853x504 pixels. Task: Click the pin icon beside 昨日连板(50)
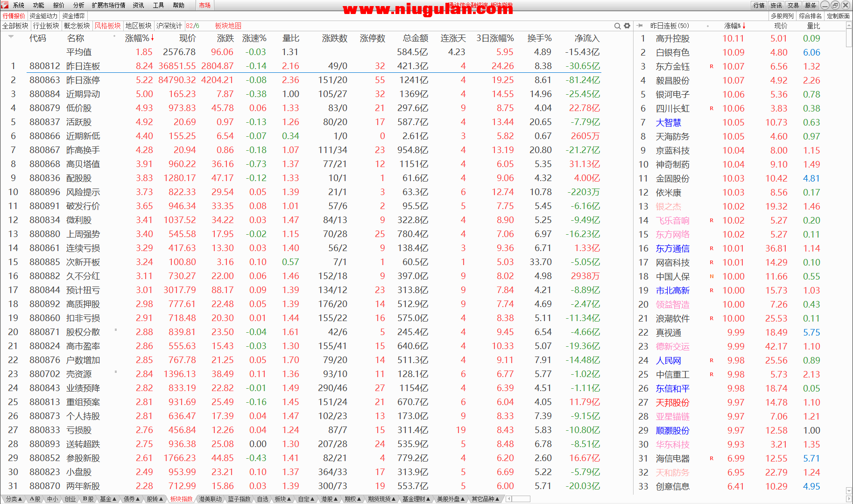point(640,26)
